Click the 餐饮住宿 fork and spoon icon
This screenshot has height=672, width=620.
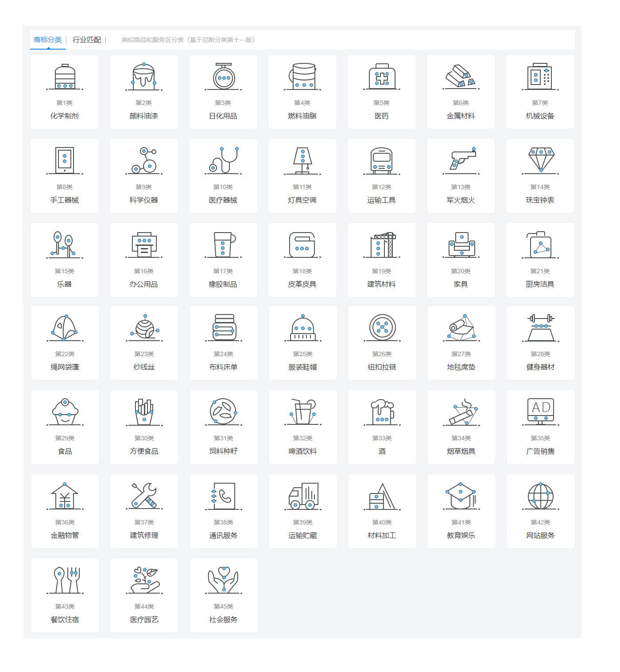coord(65,580)
